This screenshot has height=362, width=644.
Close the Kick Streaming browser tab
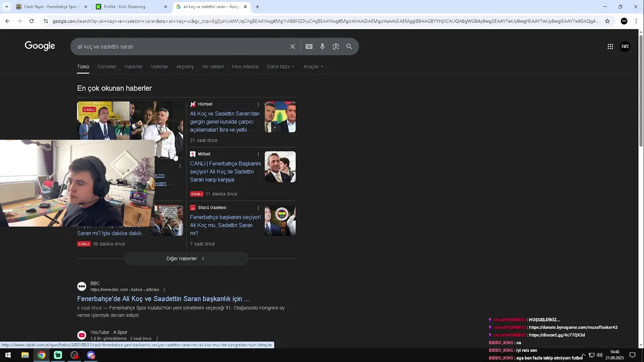[166, 7]
